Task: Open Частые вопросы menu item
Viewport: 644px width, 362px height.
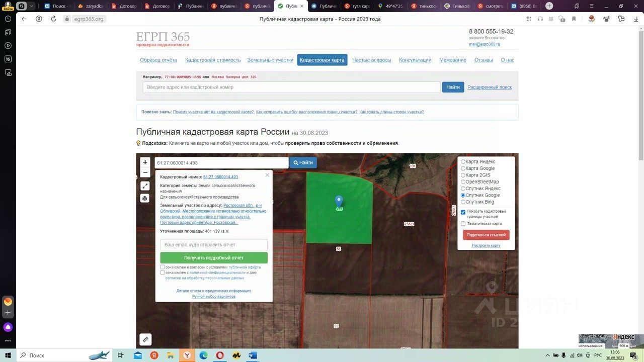Action: (371, 60)
